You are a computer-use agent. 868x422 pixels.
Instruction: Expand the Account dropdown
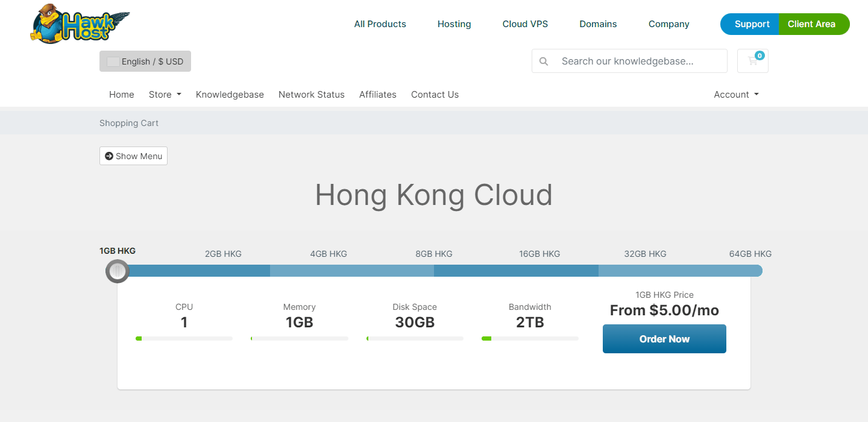(x=736, y=95)
